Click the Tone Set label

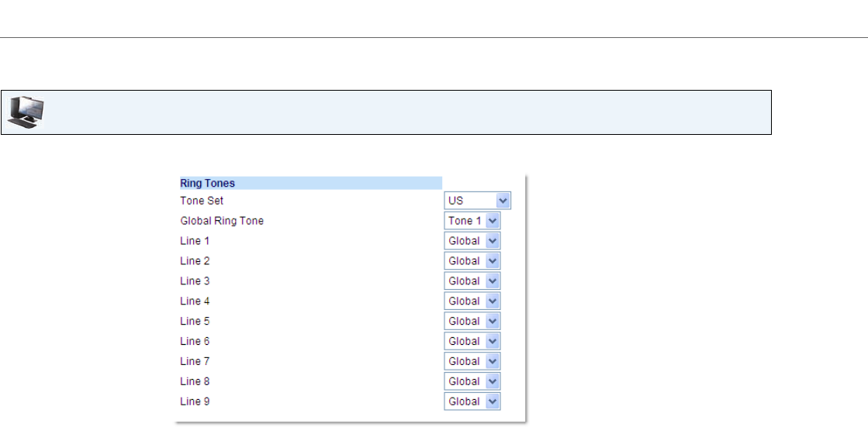[202, 201]
